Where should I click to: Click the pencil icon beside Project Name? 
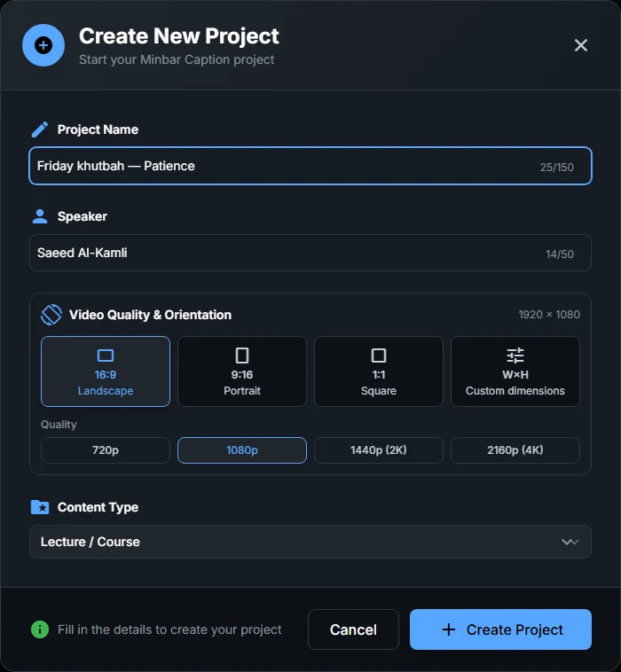[40, 129]
